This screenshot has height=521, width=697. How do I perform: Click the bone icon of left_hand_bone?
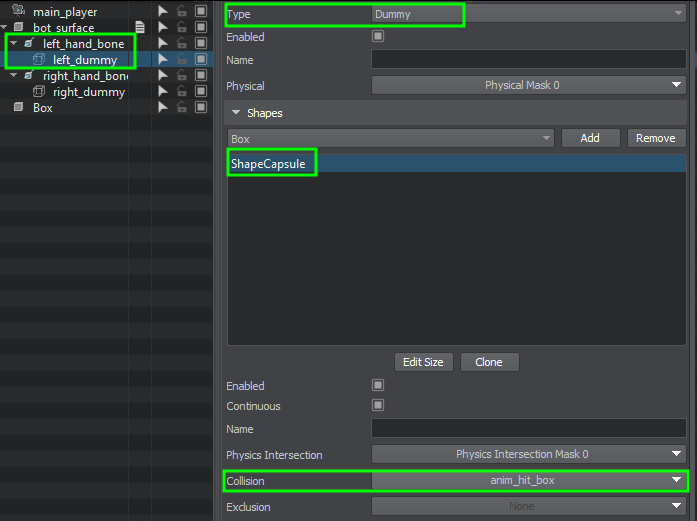28,44
